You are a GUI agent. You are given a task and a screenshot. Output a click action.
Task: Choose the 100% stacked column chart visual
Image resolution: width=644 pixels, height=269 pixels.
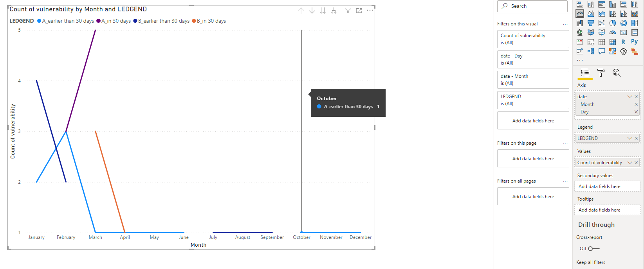[635, 5]
